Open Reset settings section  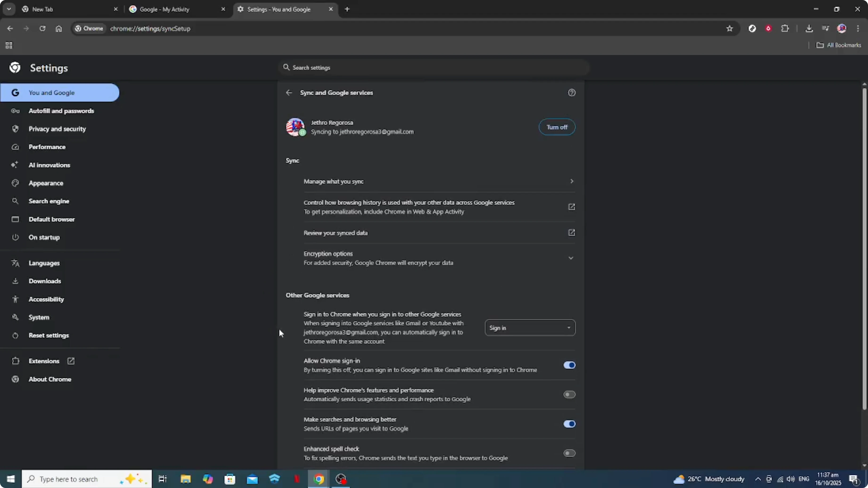(60, 335)
